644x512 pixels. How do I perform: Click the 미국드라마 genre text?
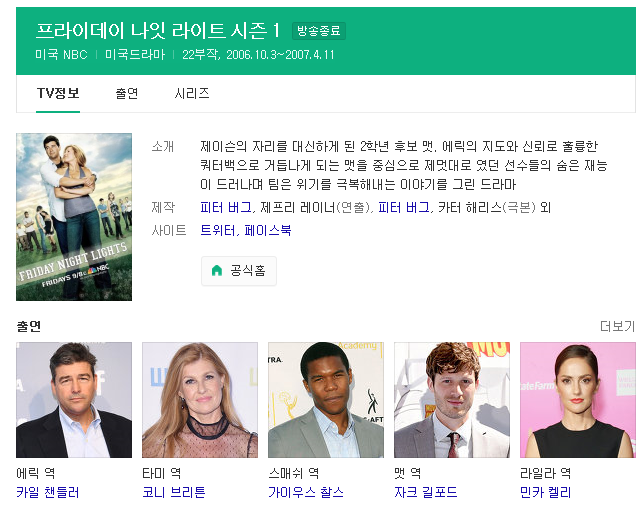135,55
